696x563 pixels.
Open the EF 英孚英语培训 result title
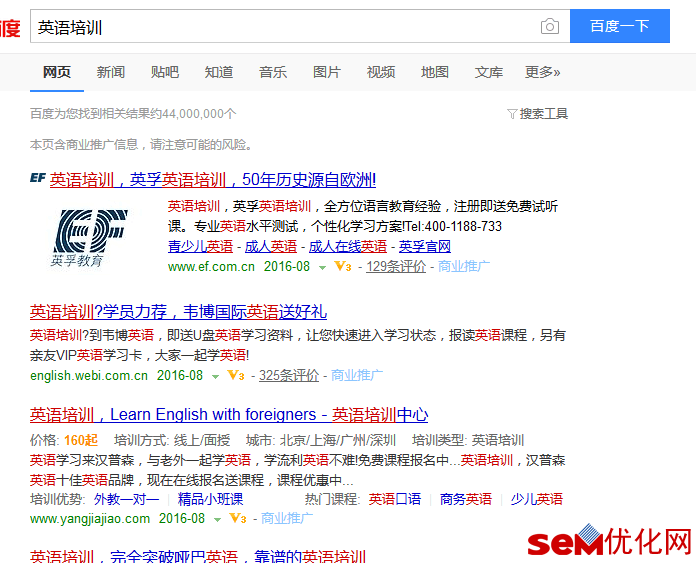pos(213,180)
